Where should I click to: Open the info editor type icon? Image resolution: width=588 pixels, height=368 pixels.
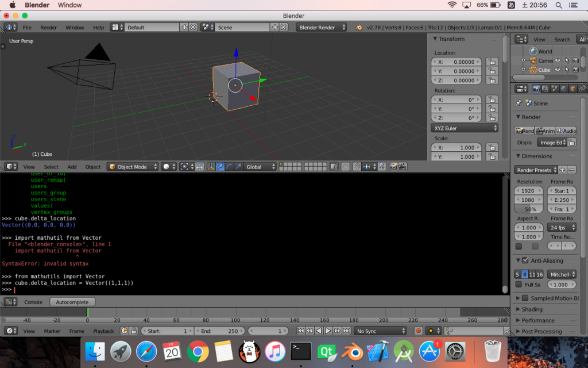pyautogui.click(x=11, y=28)
